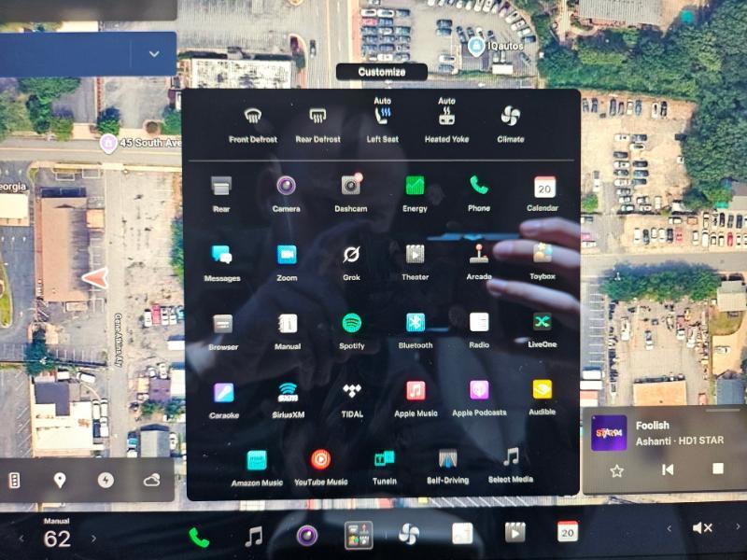Open the Dashcam app
This screenshot has height=560, width=747.
tap(351, 193)
